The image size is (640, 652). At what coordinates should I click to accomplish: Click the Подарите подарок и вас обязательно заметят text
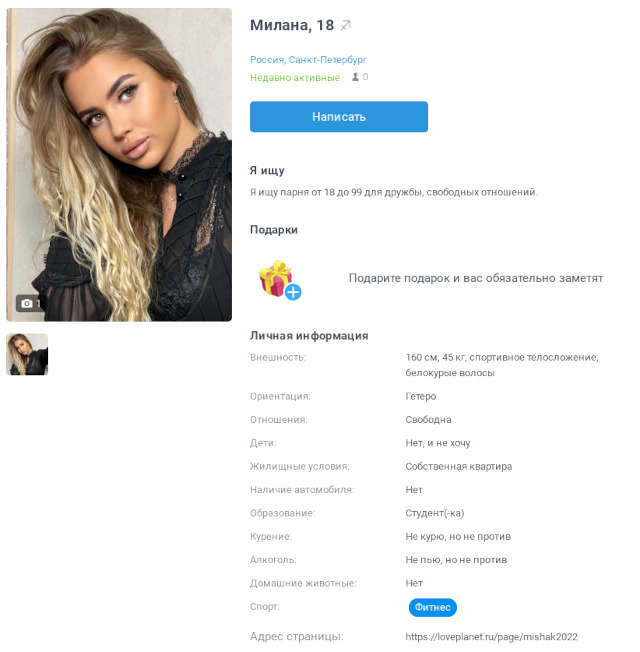[476, 278]
